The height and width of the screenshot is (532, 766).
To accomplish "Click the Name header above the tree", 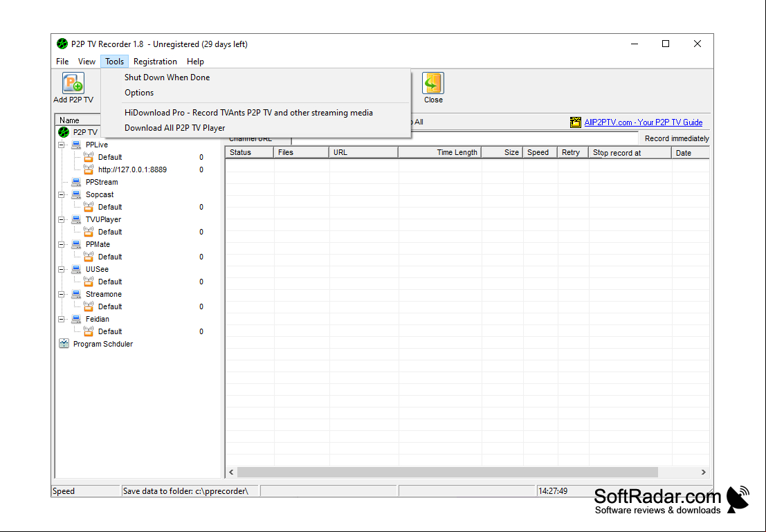I will (x=78, y=120).
